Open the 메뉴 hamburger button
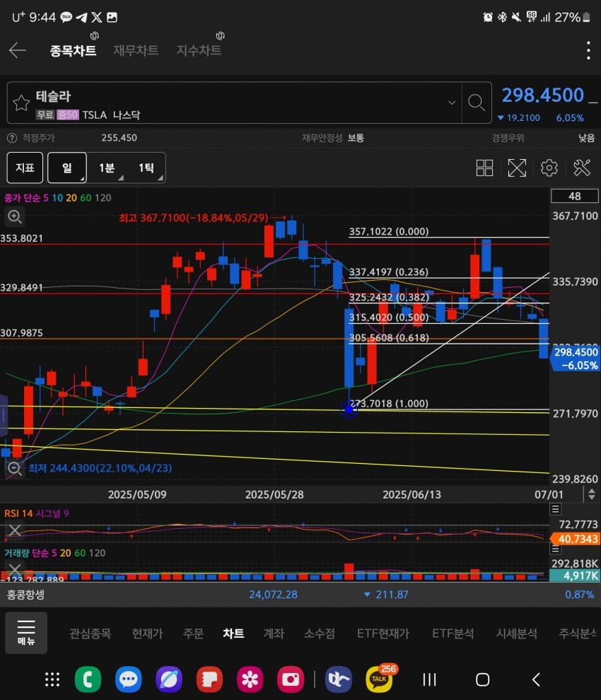 pos(26,633)
